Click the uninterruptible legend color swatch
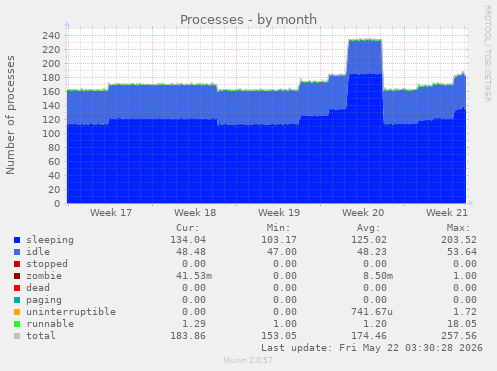497x371 pixels. pyautogui.click(x=17, y=312)
